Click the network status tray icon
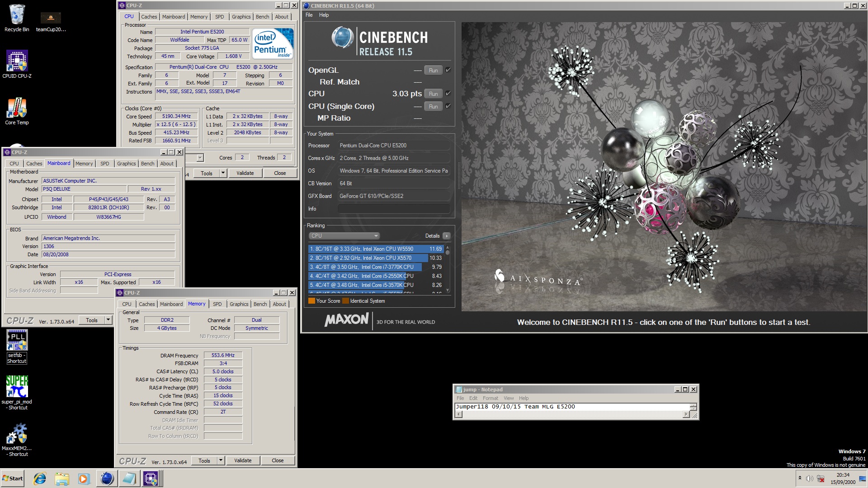Image resolution: width=868 pixels, height=488 pixels. pos(821,479)
